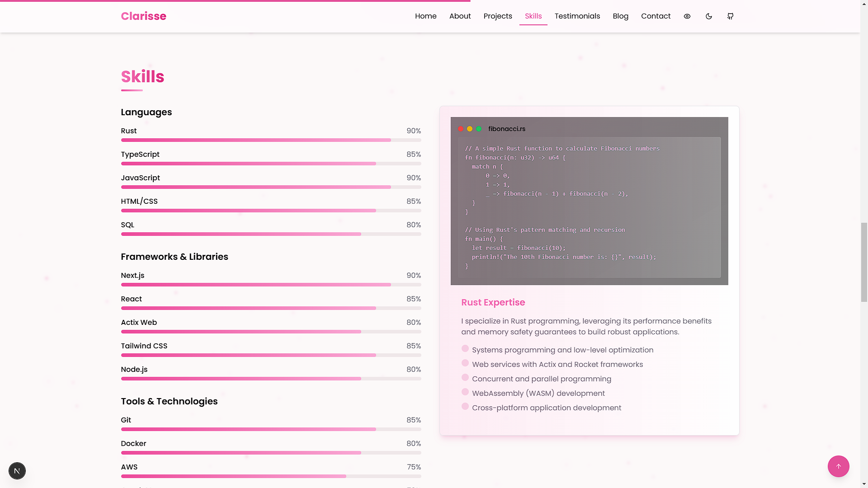Select bullet beside WebAssembly (WASM) development
The height and width of the screenshot is (488, 868).
click(x=465, y=392)
